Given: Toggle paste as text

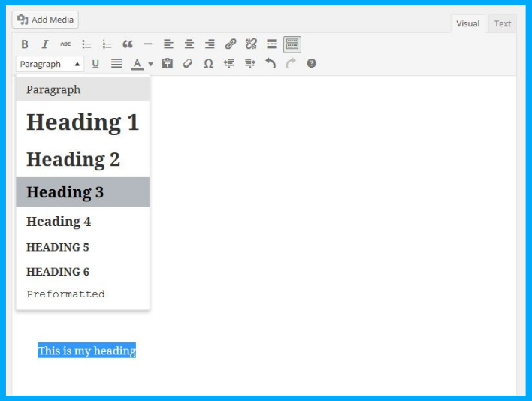Looking at the screenshot, I should pyautogui.click(x=168, y=63).
